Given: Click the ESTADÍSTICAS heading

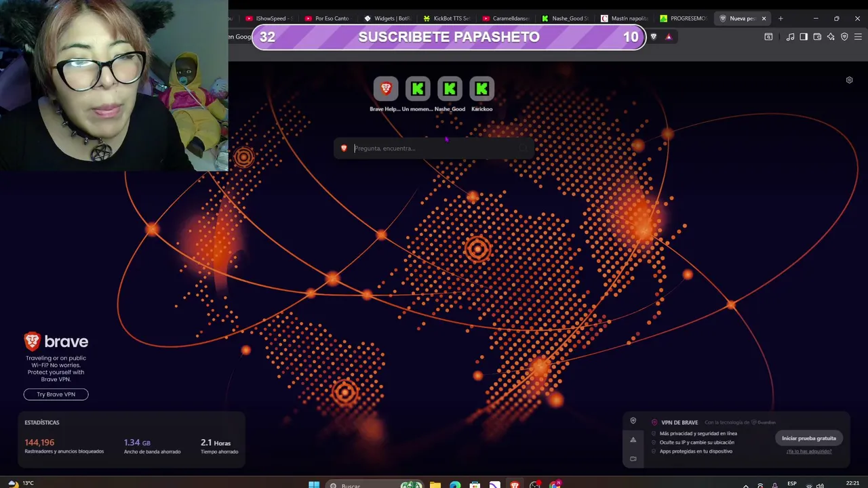Looking at the screenshot, I should pyautogui.click(x=42, y=422).
